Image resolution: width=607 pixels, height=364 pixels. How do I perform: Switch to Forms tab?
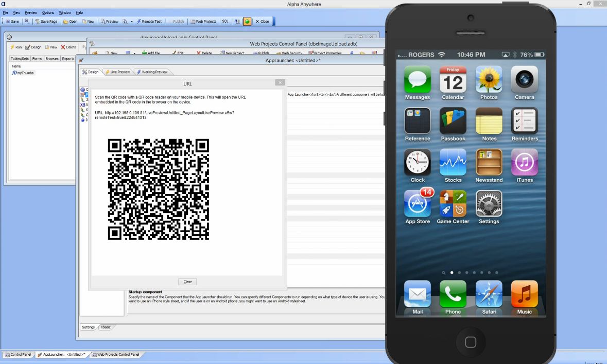37,59
